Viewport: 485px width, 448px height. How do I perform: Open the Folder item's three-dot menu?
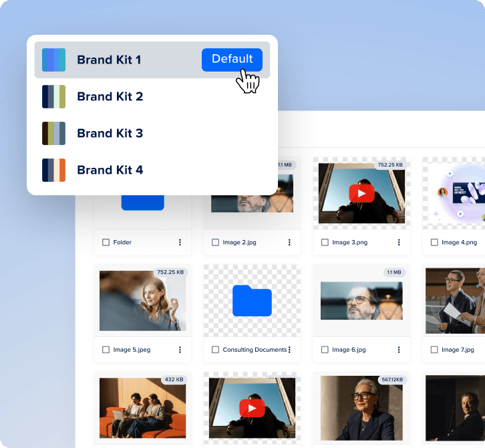180,242
